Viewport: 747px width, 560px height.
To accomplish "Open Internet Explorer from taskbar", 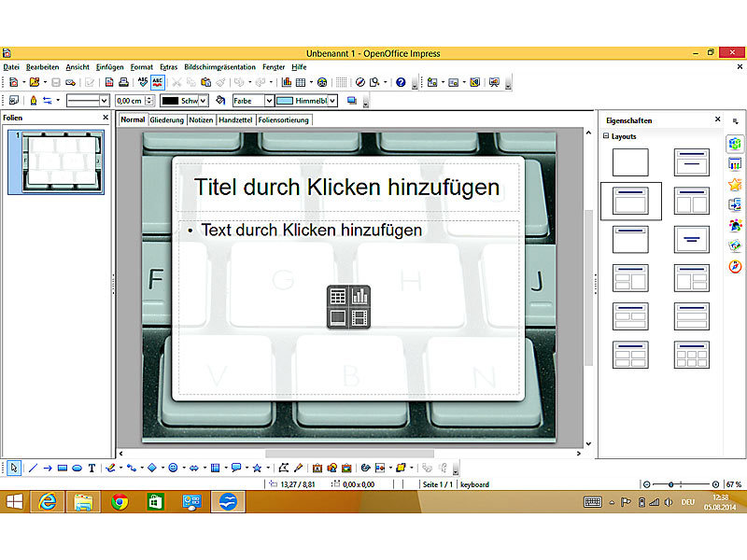I will (x=48, y=502).
